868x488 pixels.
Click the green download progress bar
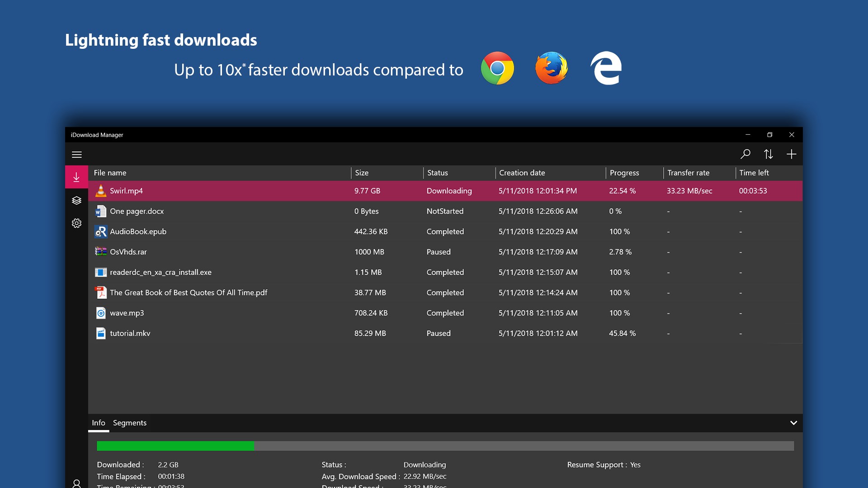point(175,446)
